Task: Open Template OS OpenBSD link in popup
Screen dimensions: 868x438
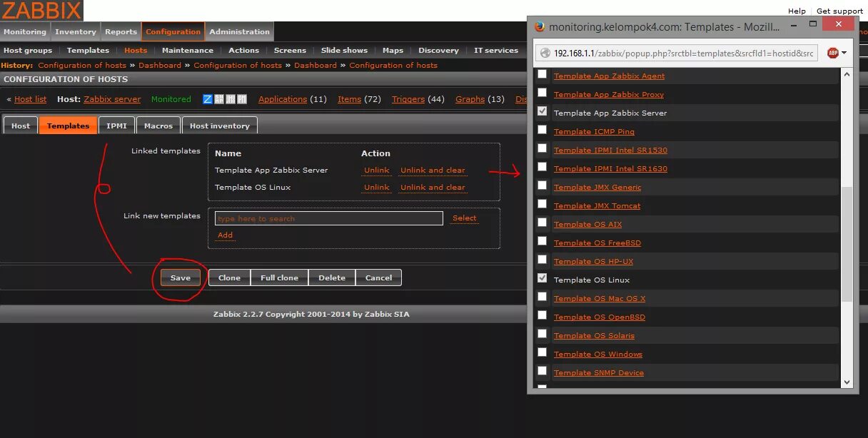Action: coord(600,317)
